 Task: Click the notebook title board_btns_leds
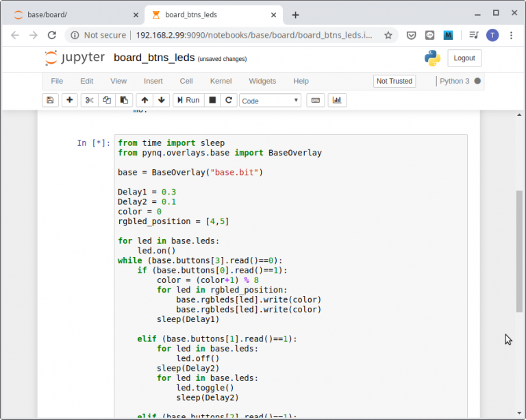(x=154, y=58)
